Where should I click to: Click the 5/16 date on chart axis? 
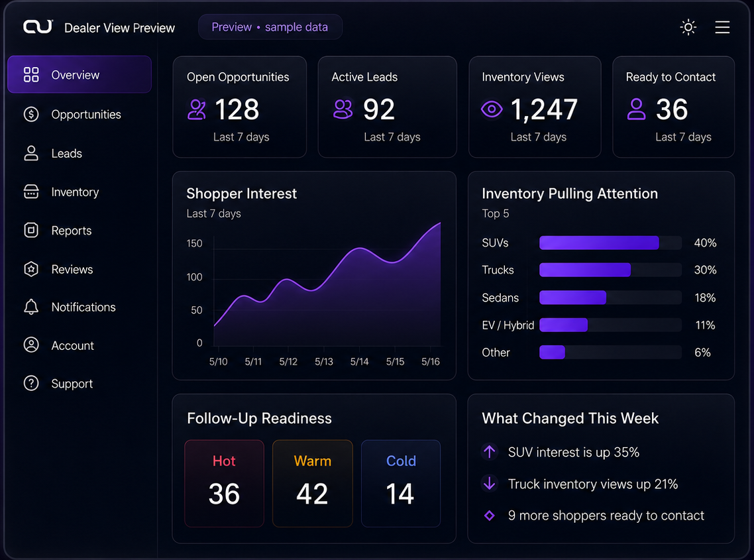[431, 361]
